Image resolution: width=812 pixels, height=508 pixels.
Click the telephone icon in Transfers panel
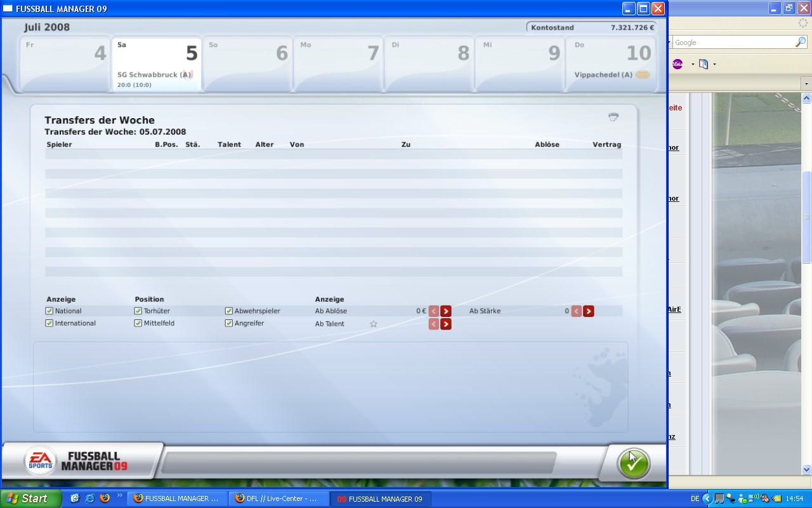[613, 117]
